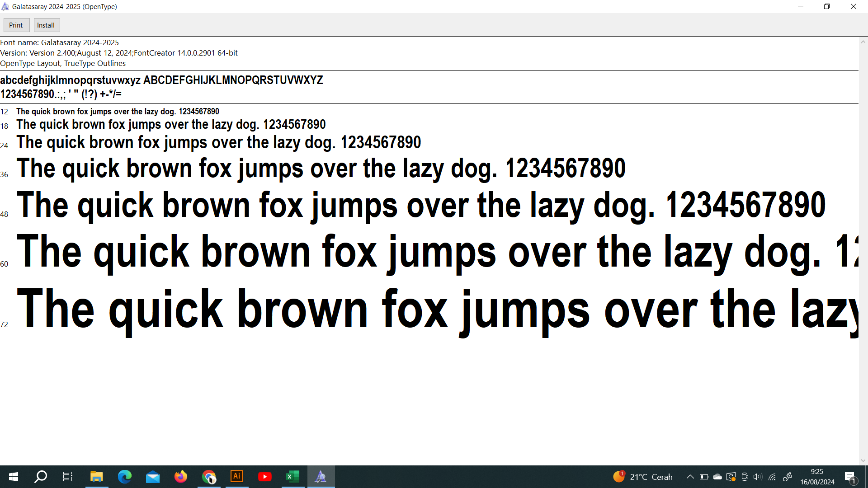Check battery status icon
This screenshot has width=868, height=488.
[704, 477]
